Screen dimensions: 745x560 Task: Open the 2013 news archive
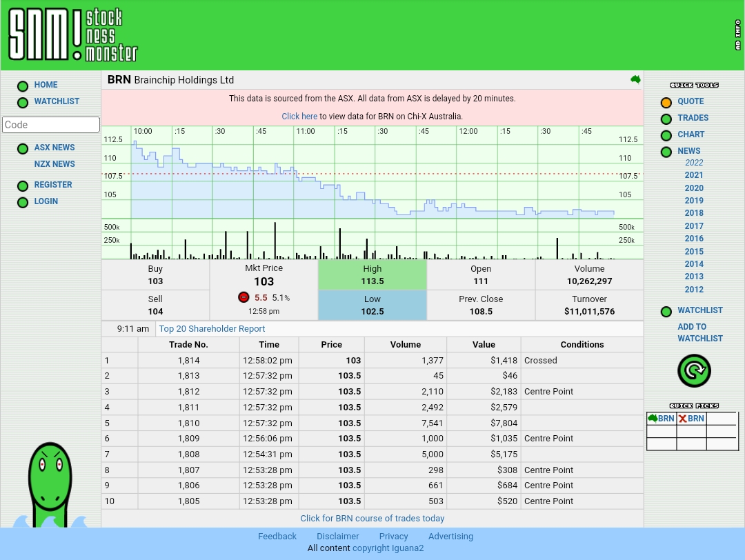[694, 277]
